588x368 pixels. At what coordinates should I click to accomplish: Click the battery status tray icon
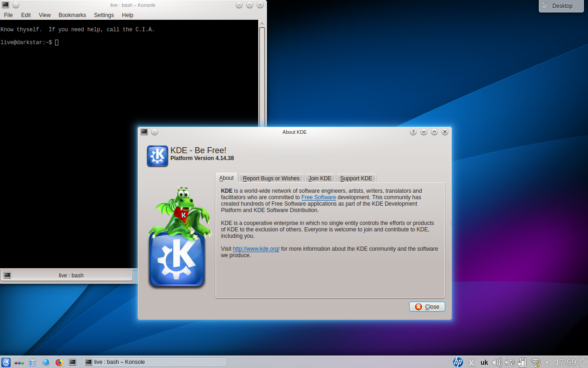522,362
